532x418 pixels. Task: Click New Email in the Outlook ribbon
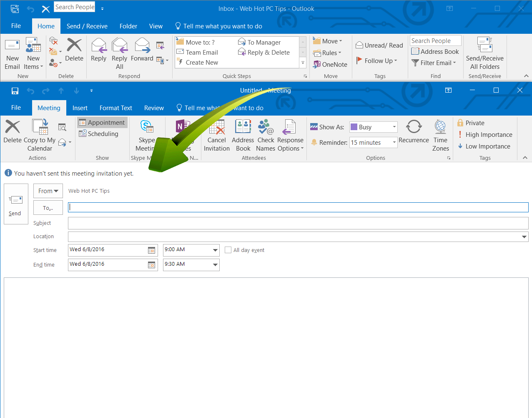coord(12,54)
